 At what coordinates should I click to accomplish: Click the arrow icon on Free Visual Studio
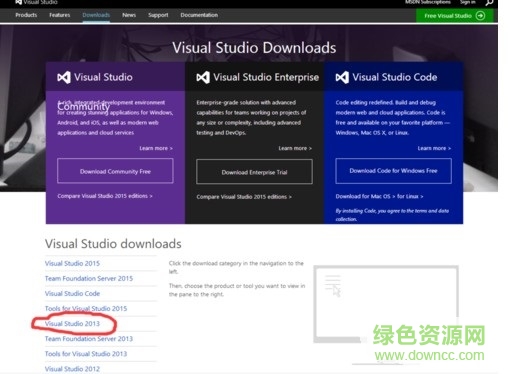(x=480, y=16)
